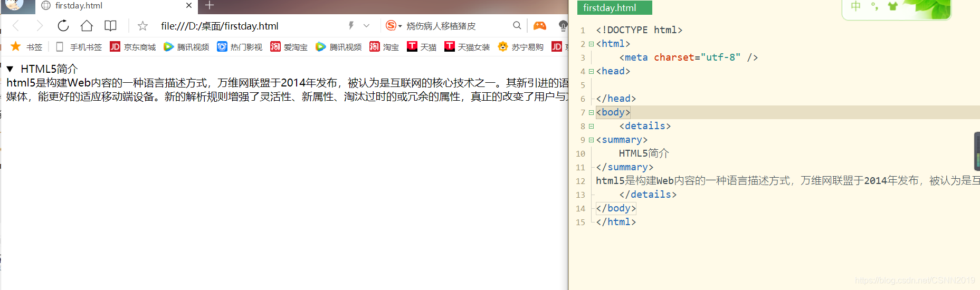Click the <body> tag in editor

(x=613, y=112)
